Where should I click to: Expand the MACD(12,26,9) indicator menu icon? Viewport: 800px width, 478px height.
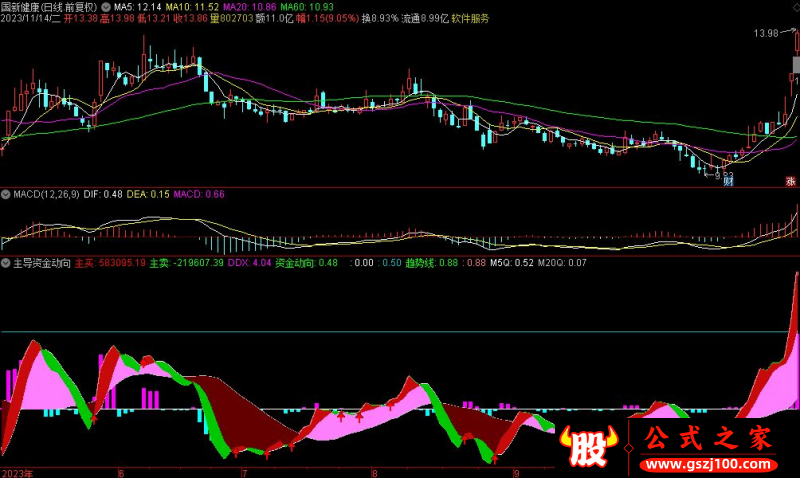coord(6,194)
